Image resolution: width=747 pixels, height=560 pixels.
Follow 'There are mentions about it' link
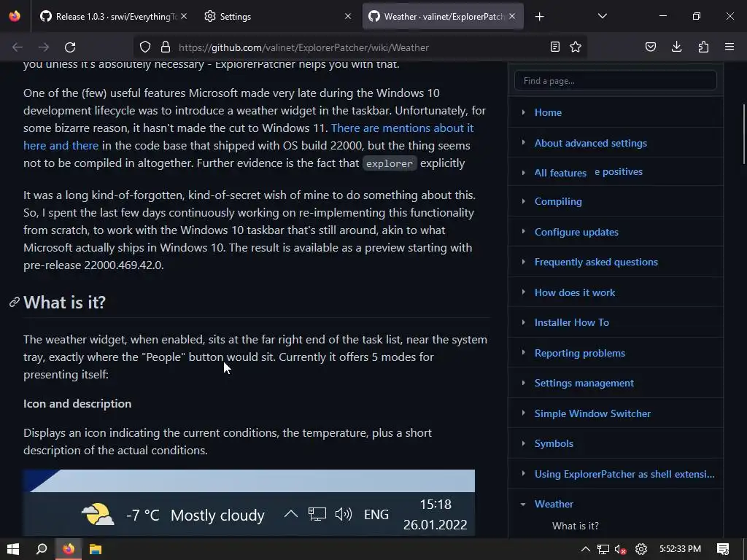coord(403,128)
